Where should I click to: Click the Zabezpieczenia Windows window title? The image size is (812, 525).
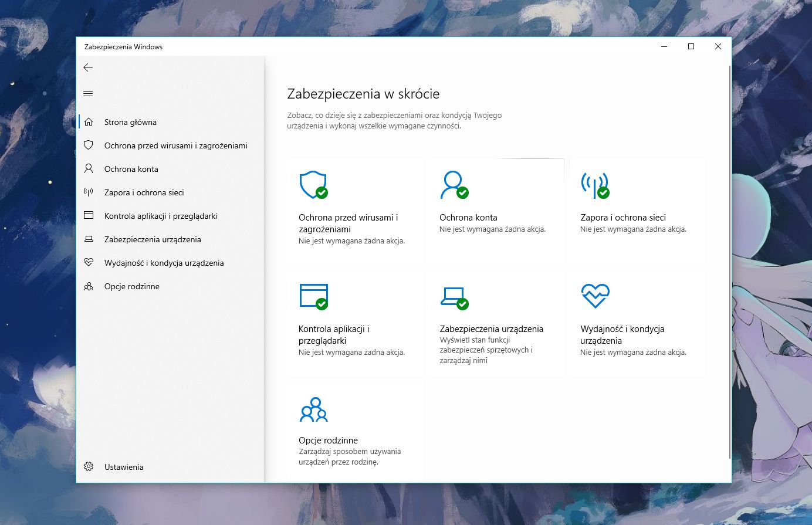[x=123, y=47]
